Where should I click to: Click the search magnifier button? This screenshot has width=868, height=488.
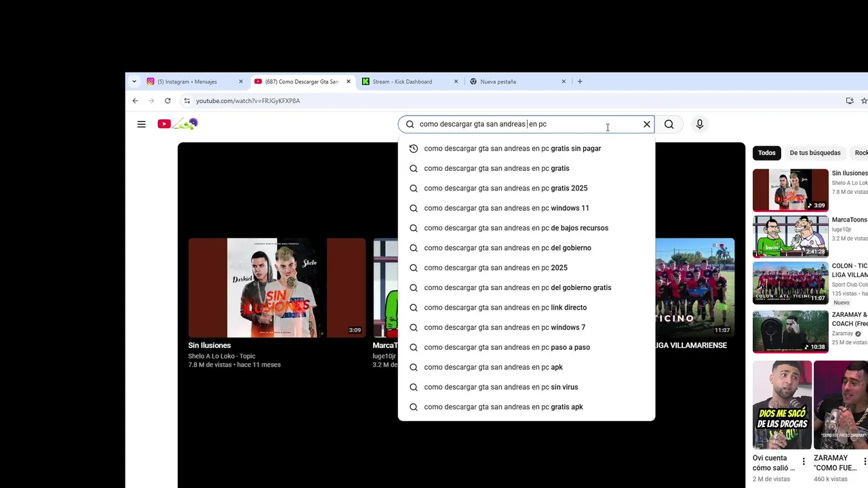click(x=669, y=124)
